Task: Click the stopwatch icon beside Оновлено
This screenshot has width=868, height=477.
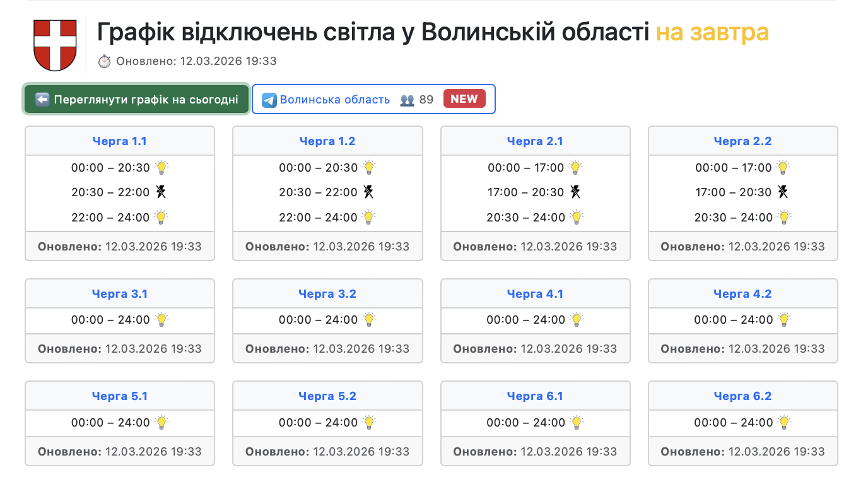Action: [105, 61]
